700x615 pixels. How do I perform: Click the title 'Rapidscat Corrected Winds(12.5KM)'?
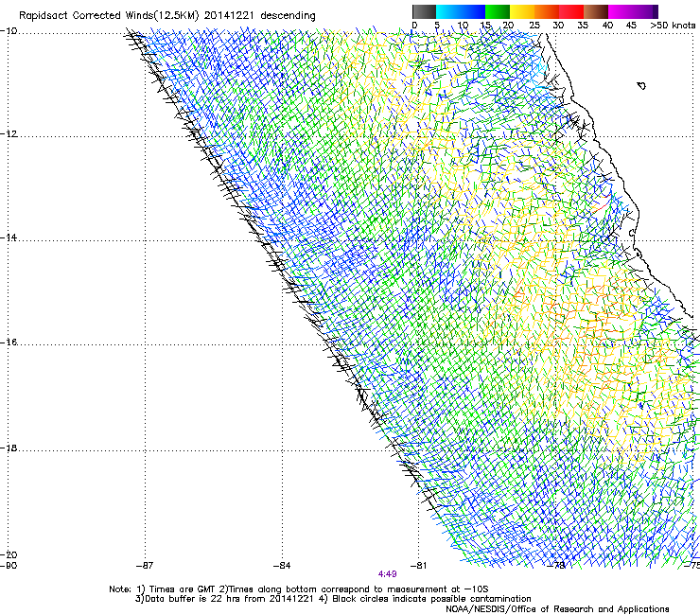click(x=109, y=16)
